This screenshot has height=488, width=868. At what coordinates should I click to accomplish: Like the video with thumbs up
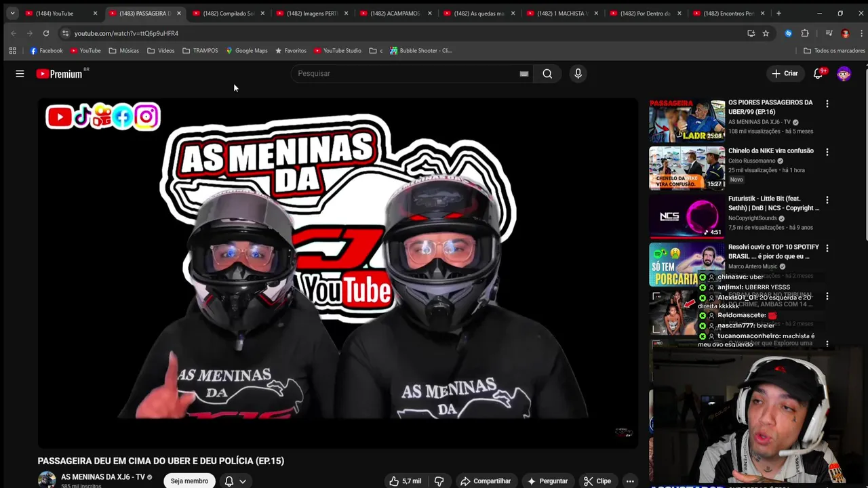click(405, 481)
